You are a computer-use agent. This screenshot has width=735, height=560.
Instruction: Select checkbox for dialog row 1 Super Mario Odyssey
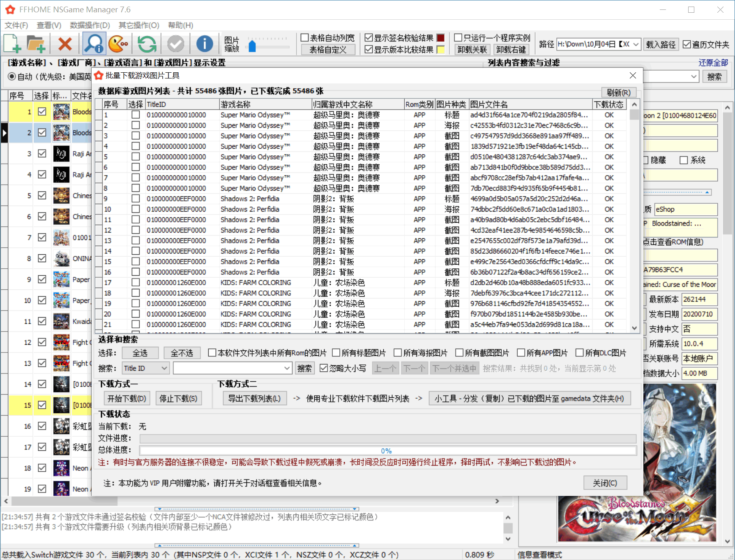pos(136,115)
